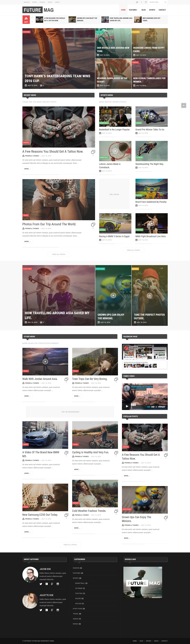Open Juliette Doe's Instagram icon
Screen dimensions: 190x644
pos(58,610)
